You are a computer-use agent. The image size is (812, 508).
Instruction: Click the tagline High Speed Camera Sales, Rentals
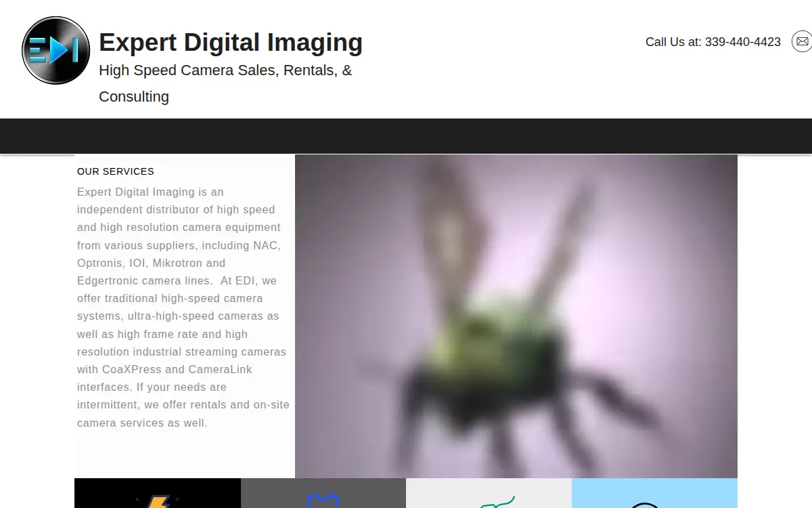[x=225, y=83]
